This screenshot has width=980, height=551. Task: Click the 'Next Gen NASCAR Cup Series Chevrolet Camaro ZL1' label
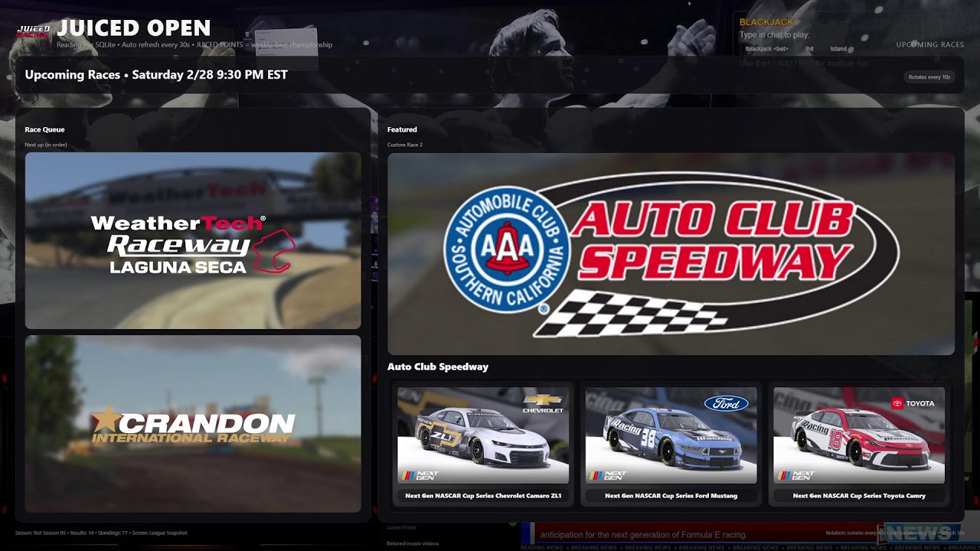(483, 496)
